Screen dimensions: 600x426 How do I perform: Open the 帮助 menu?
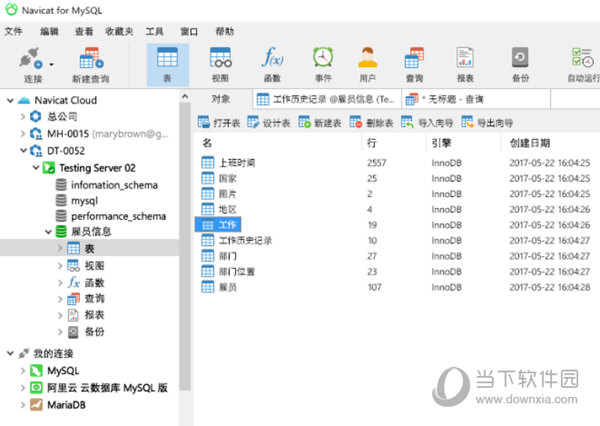(225, 31)
